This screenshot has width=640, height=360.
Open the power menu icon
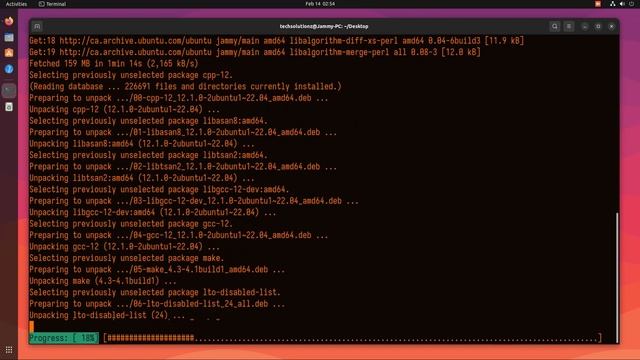click(x=632, y=4)
